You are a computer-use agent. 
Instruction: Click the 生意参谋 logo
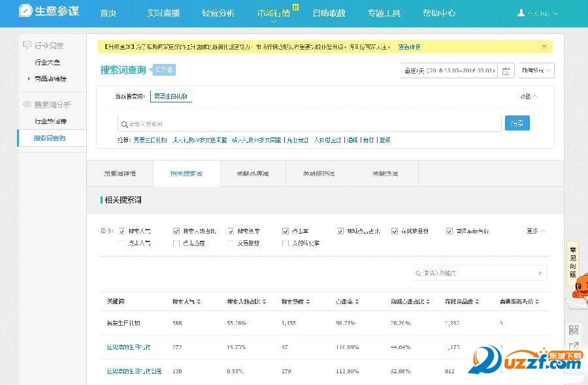click(49, 11)
